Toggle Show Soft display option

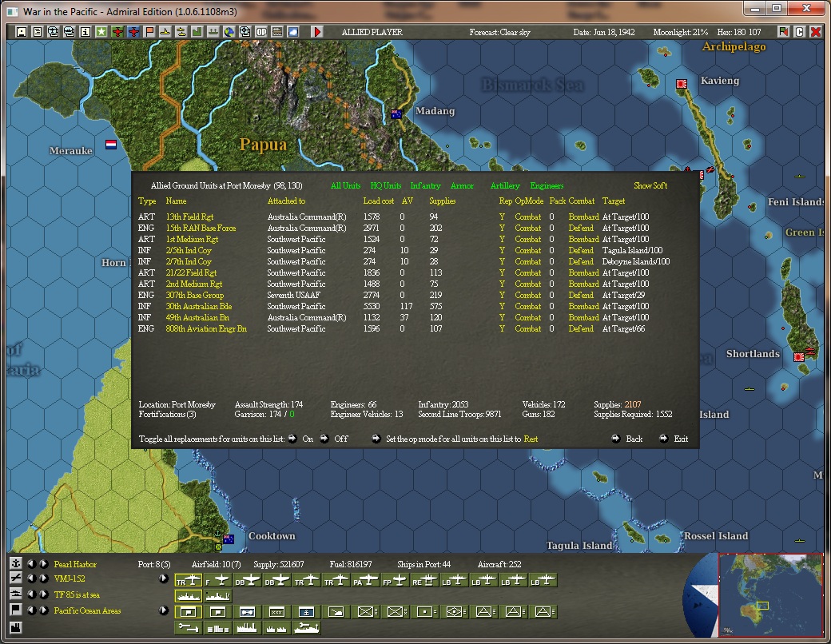pyautogui.click(x=650, y=185)
